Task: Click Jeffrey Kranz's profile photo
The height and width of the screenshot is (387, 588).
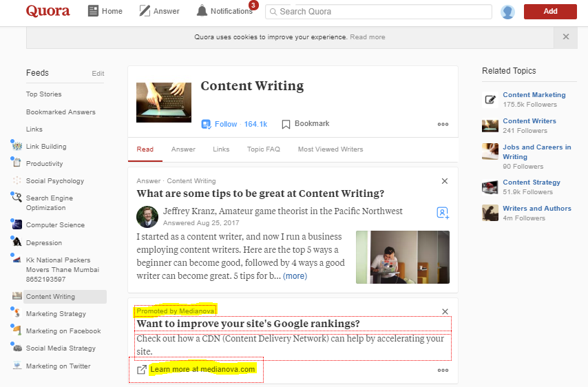Action: click(147, 217)
